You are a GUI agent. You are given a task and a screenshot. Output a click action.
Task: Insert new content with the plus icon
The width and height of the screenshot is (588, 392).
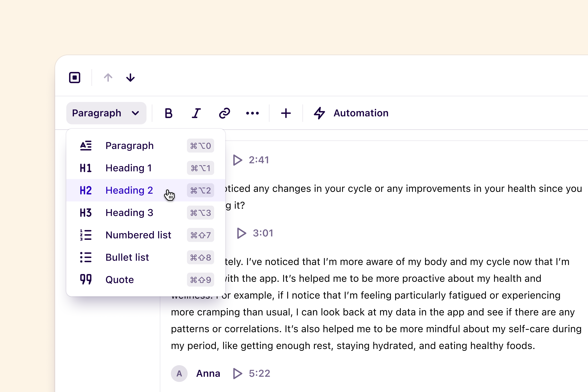286,113
